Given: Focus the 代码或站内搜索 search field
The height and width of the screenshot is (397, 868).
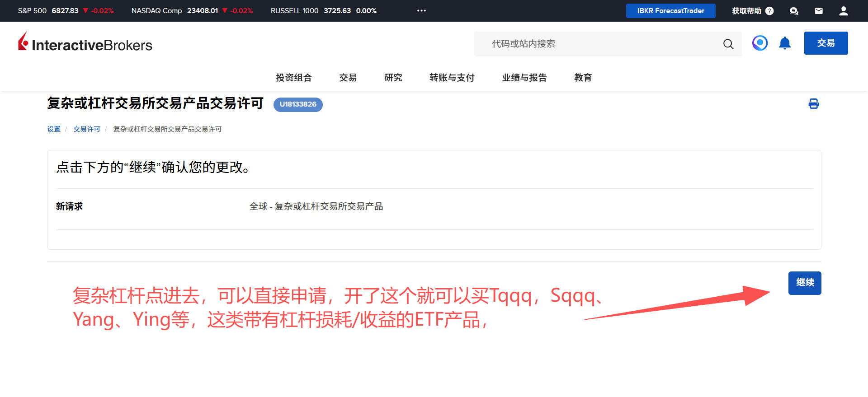Looking at the screenshot, I should (x=597, y=44).
